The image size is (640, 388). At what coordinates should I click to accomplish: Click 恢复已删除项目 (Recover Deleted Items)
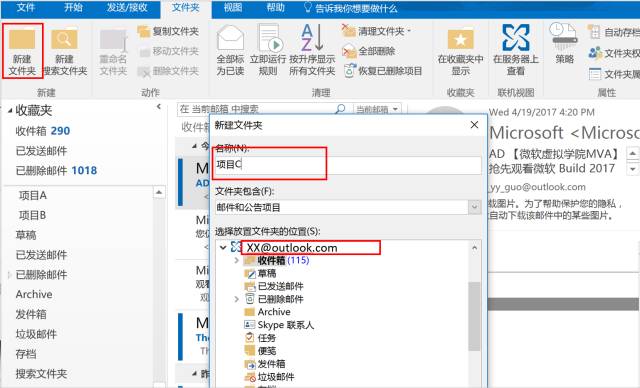(x=383, y=71)
